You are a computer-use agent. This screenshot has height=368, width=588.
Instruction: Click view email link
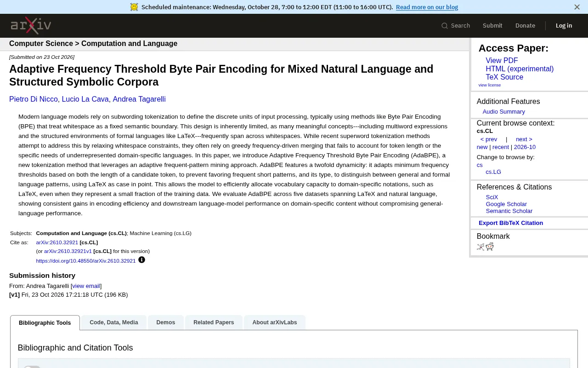tap(86, 286)
